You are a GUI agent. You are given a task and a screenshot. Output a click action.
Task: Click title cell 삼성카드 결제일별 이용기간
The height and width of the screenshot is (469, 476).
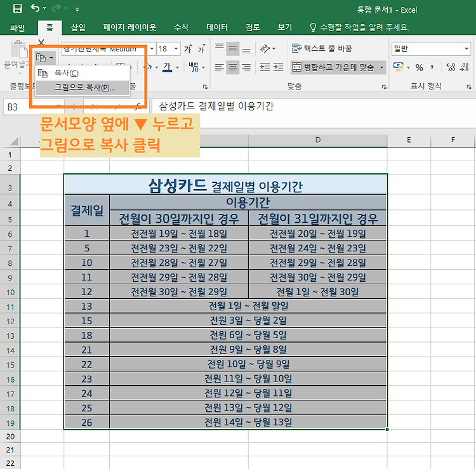tap(225, 185)
